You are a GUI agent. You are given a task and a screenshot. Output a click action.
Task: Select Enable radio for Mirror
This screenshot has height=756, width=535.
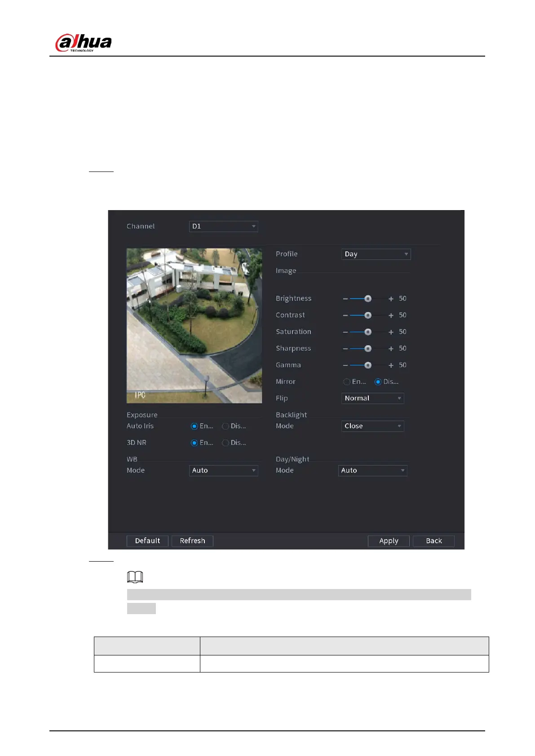(347, 382)
